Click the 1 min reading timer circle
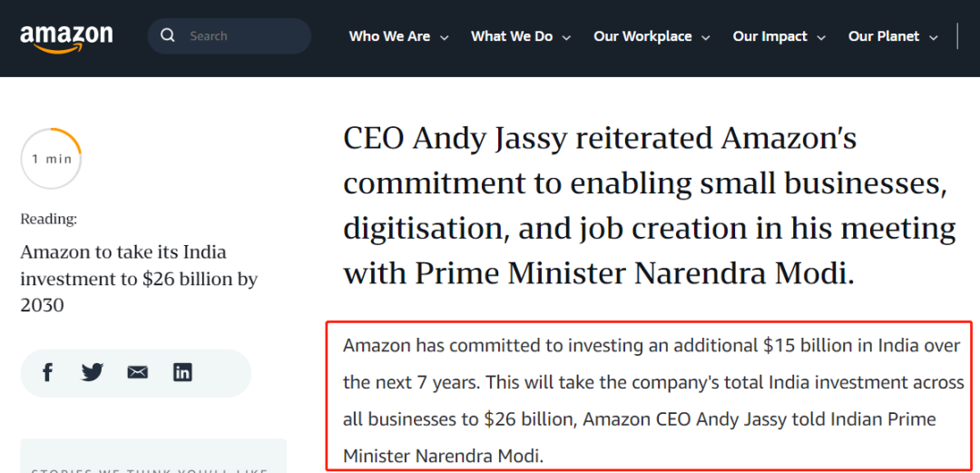This screenshot has height=473, width=980. coord(52,159)
